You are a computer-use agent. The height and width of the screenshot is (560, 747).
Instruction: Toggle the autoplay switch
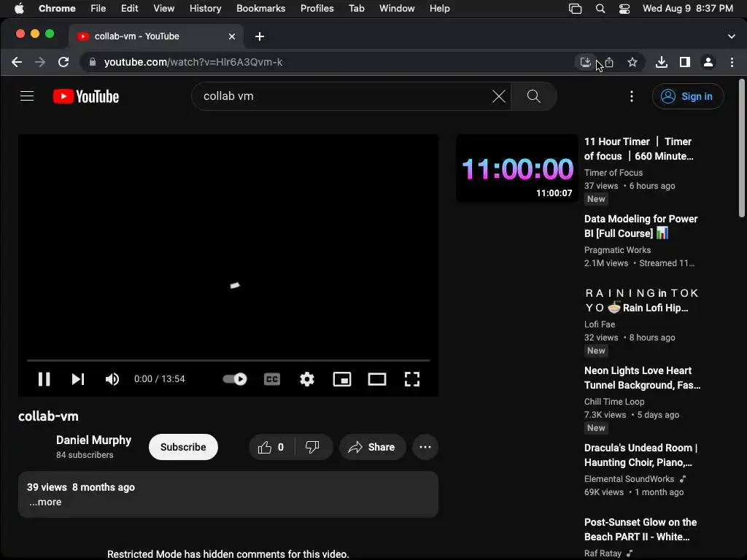click(x=234, y=379)
